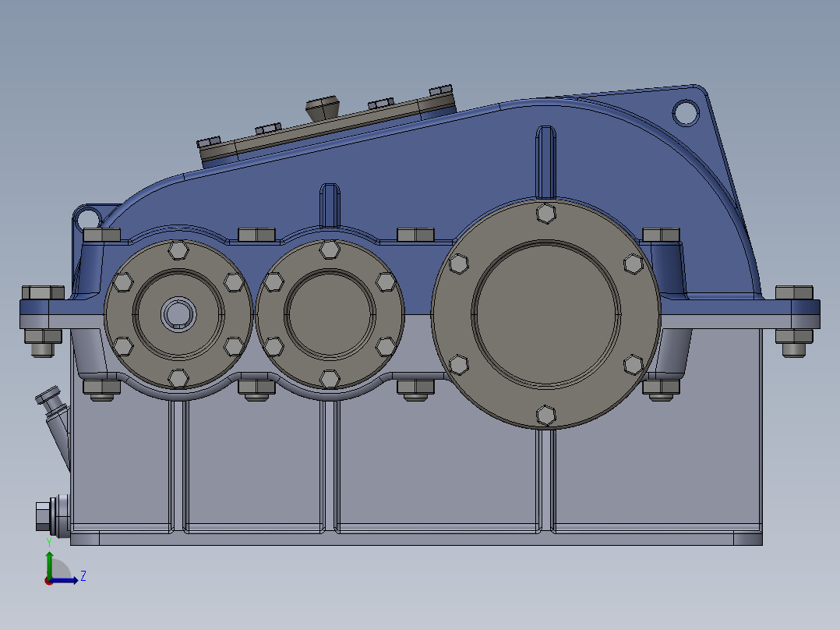Click the lifting eye hole at upper right
Viewport: 840px width, 630px height.
click(x=686, y=112)
